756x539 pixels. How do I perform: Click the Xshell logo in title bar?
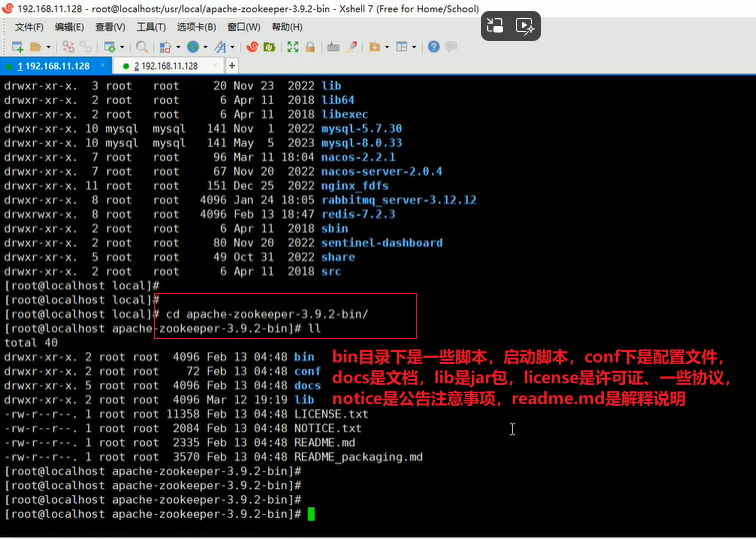click(7, 8)
